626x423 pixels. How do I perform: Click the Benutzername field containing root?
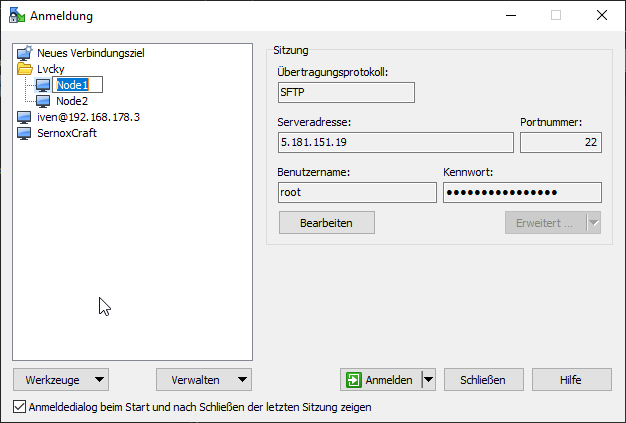(357, 193)
